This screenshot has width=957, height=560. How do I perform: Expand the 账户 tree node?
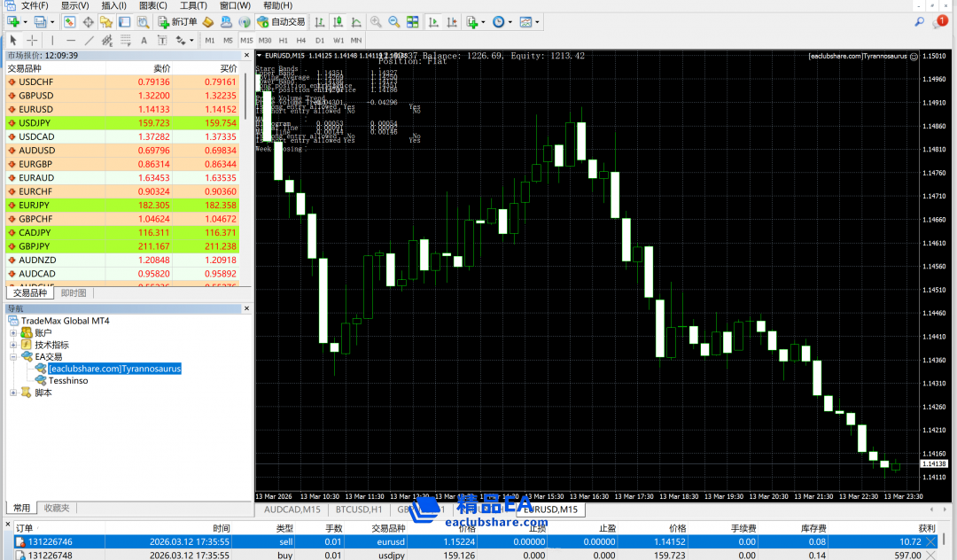pos(13,333)
